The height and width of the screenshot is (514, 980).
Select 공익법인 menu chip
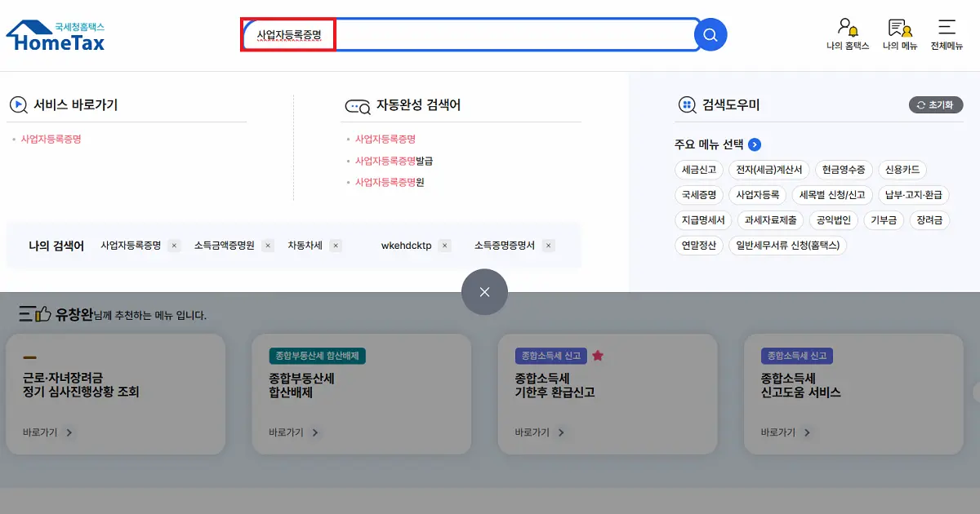coord(833,220)
